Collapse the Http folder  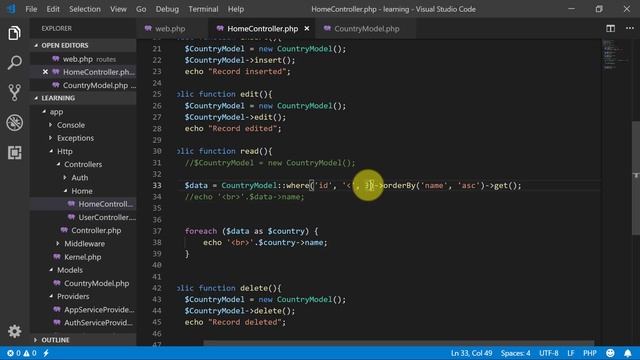[64, 151]
